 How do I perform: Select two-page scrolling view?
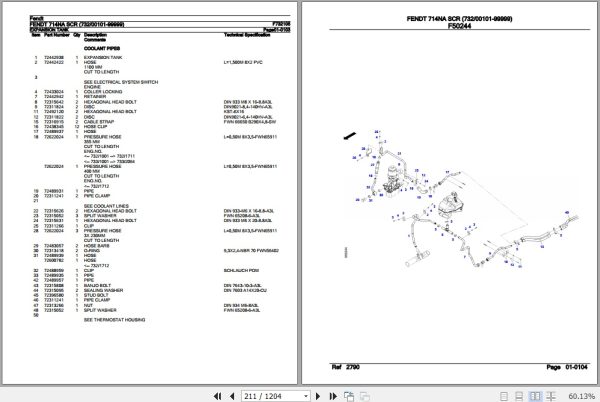[551, 396]
